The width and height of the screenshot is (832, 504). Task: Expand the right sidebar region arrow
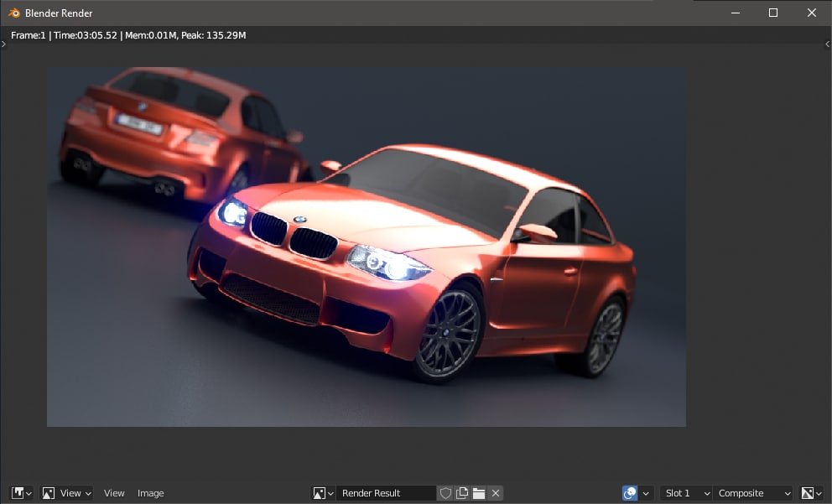point(827,44)
